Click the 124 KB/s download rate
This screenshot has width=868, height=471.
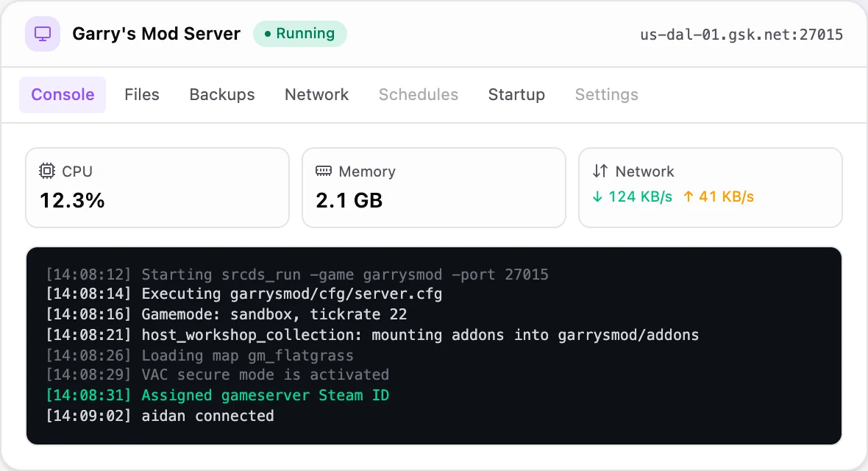click(x=641, y=196)
